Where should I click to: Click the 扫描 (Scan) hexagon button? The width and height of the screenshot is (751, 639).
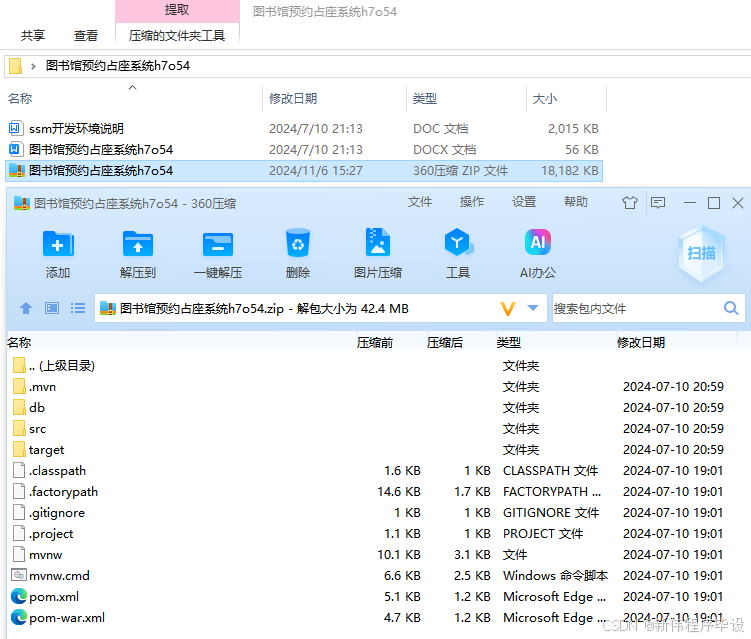(702, 253)
